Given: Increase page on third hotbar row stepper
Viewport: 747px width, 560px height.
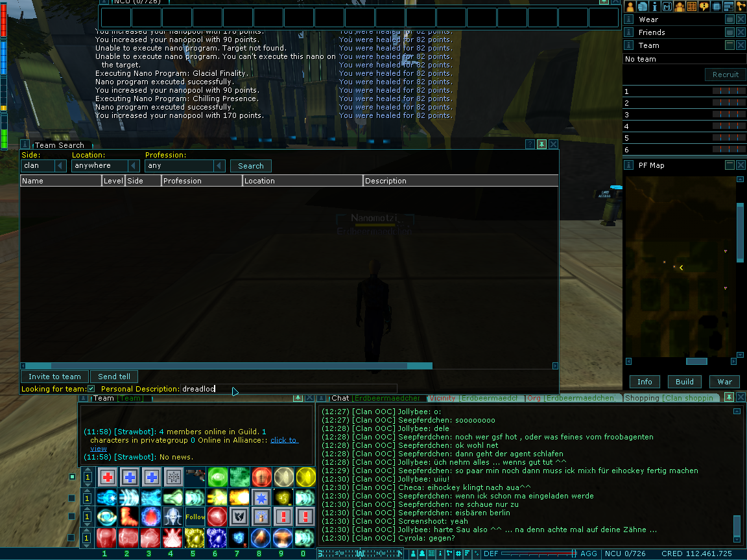Looking at the screenshot, I should pos(87,510).
